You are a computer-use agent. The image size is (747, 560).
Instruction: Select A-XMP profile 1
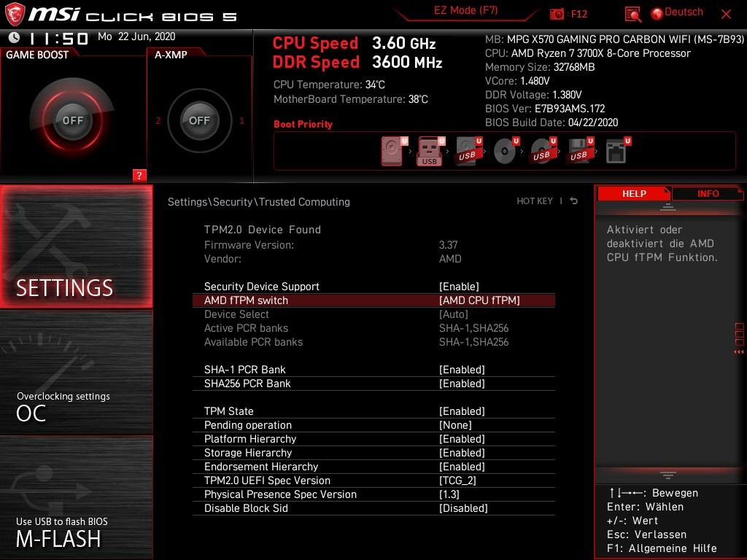(x=241, y=120)
